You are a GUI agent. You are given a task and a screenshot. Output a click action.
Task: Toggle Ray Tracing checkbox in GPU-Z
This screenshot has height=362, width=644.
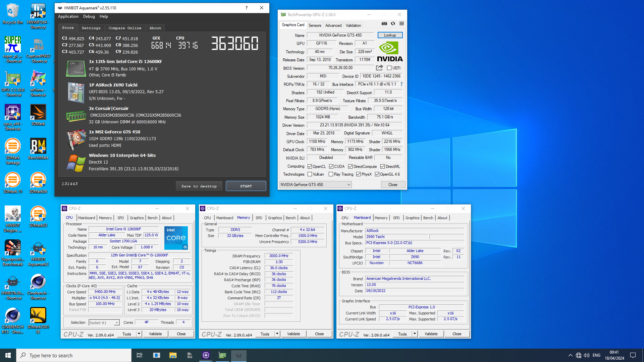click(x=331, y=174)
